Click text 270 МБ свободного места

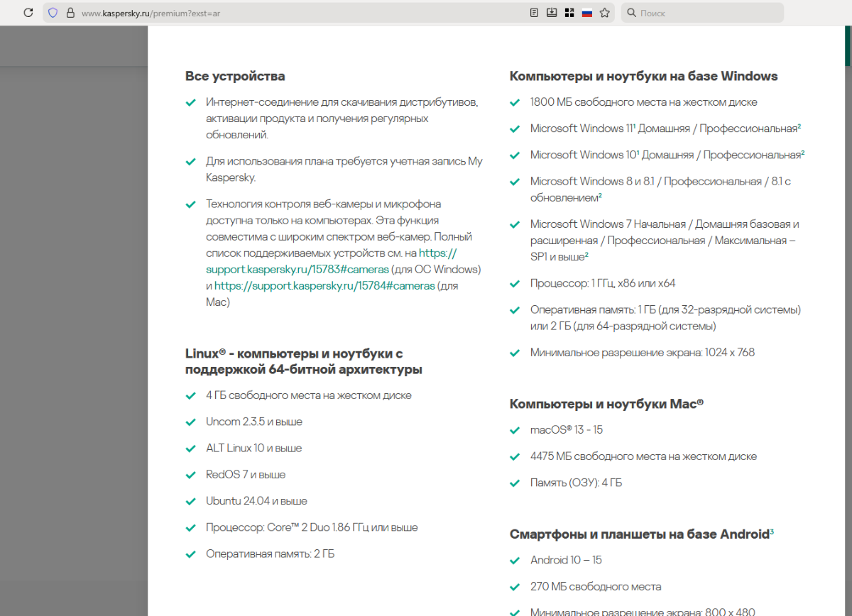(x=596, y=586)
